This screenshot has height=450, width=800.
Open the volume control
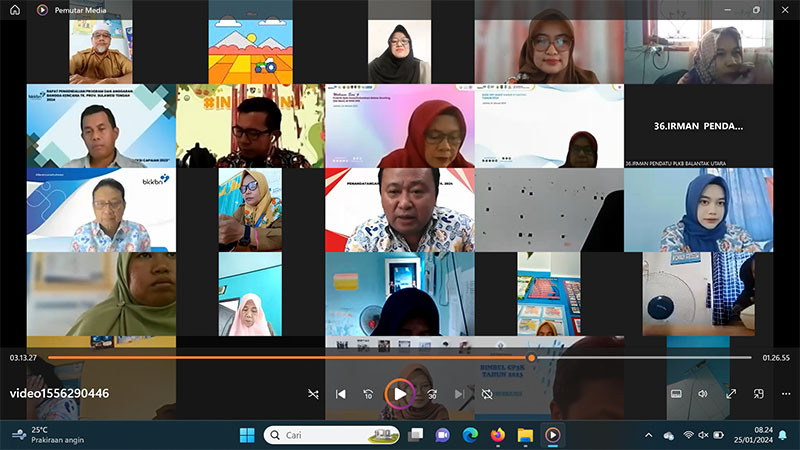(703, 394)
